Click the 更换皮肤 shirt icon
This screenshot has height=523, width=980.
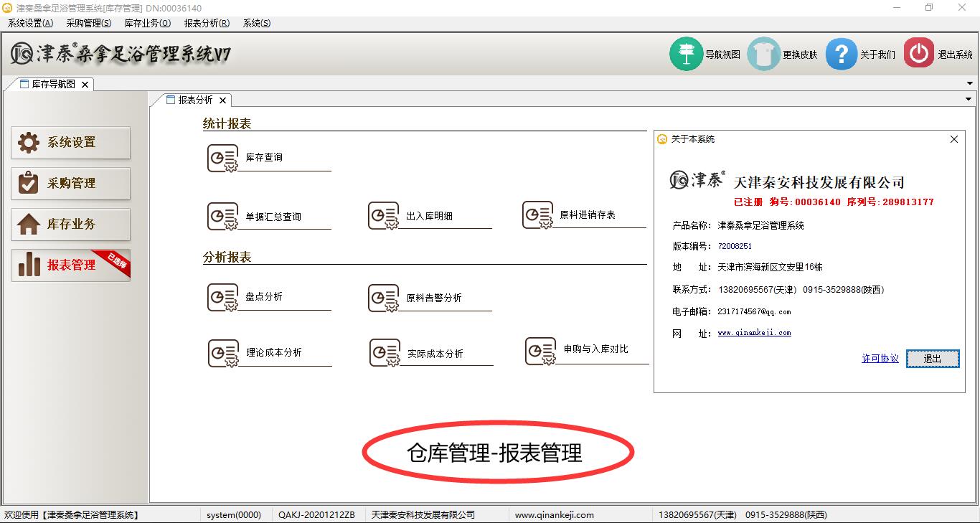coord(763,54)
